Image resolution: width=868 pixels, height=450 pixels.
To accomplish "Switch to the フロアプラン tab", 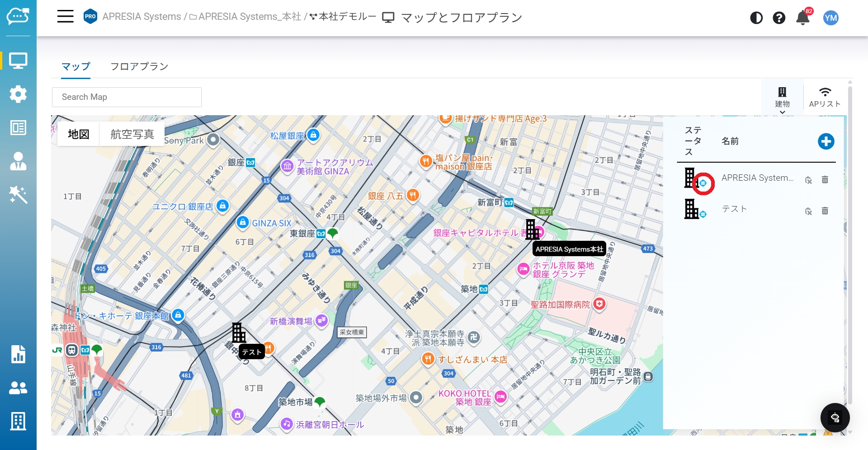I will click(139, 66).
